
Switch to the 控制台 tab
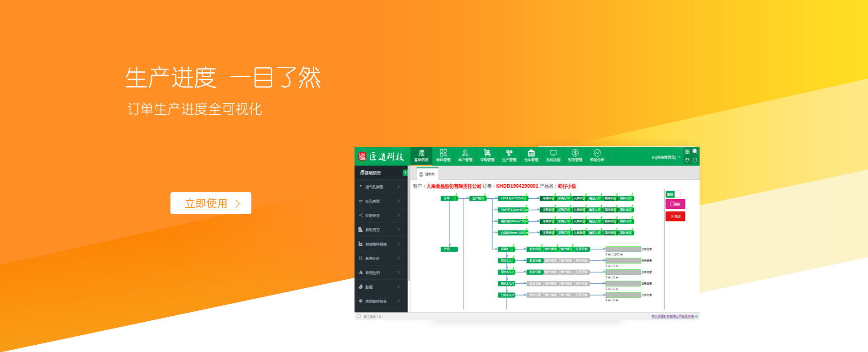pyautogui.click(x=427, y=174)
